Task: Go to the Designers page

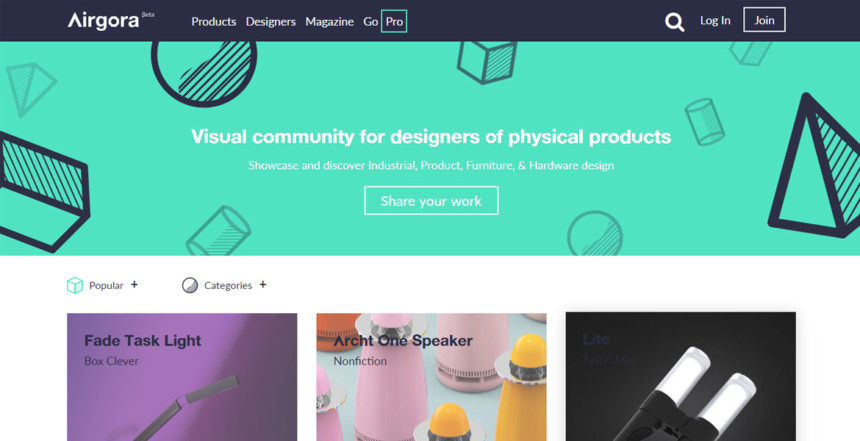Action: (270, 21)
